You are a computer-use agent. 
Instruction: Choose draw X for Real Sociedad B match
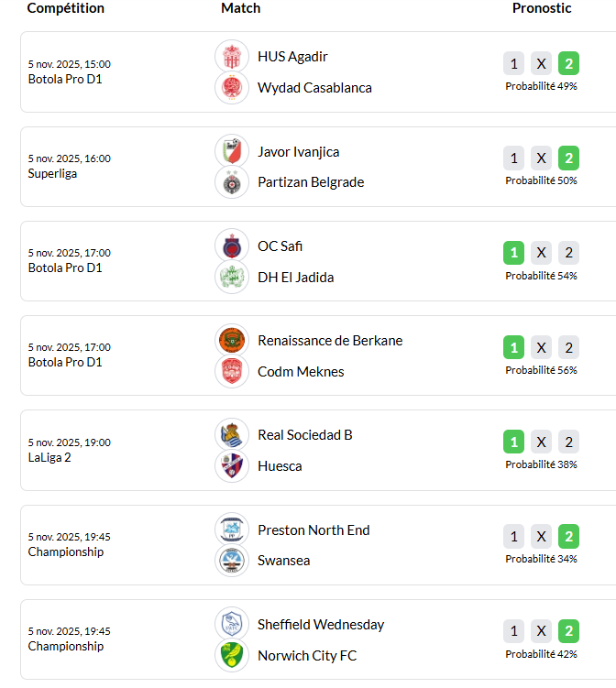[x=542, y=442]
